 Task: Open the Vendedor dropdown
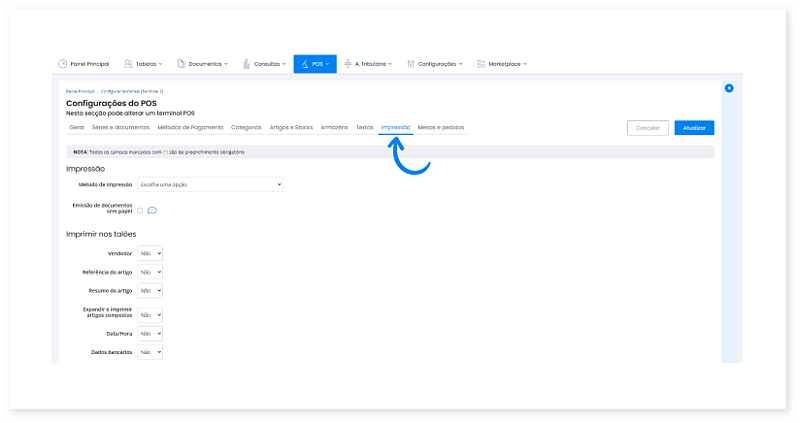tap(149, 254)
